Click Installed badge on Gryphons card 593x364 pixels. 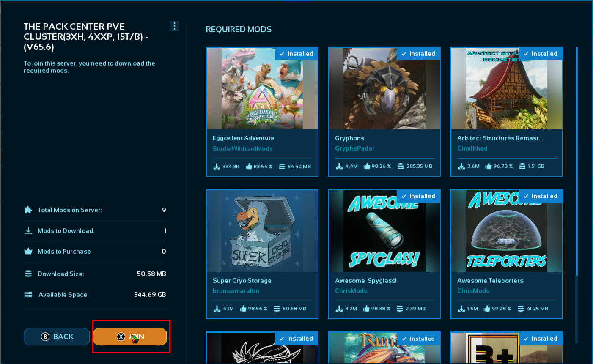click(x=418, y=54)
